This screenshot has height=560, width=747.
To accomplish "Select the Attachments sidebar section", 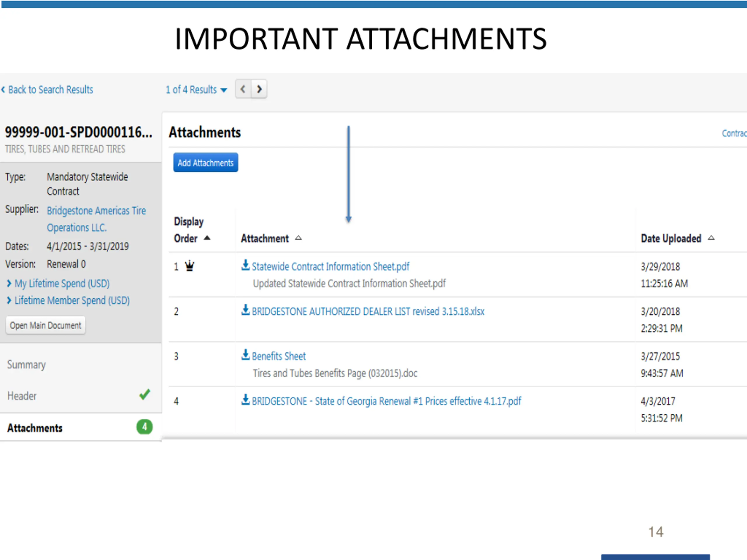I will (x=81, y=428).
